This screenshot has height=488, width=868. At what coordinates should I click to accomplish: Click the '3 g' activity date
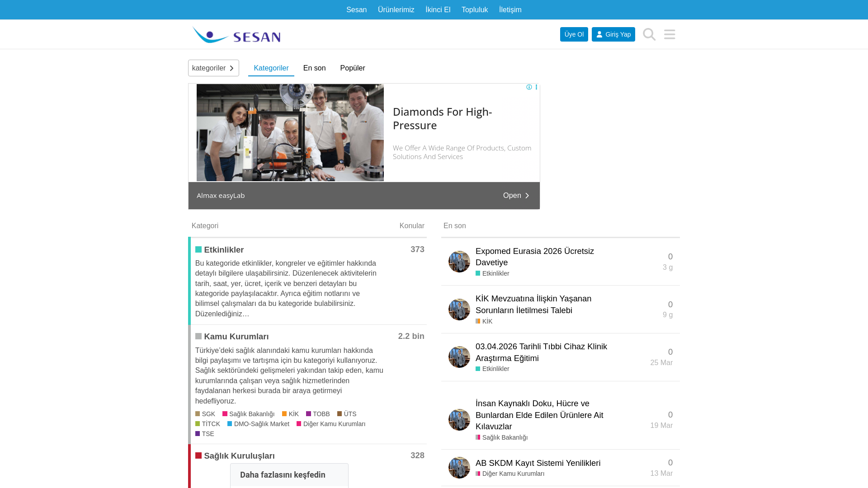[x=668, y=267]
